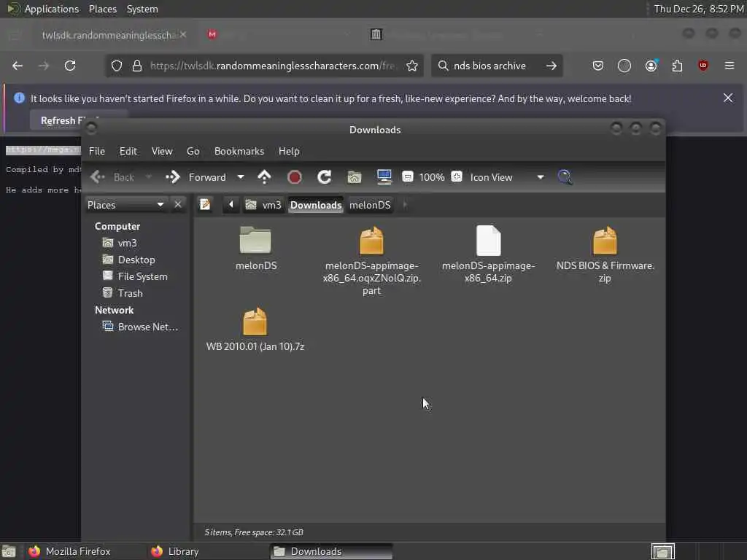Go back in Firefox window
This screenshot has height=560, width=747.
tap(18, 66)
